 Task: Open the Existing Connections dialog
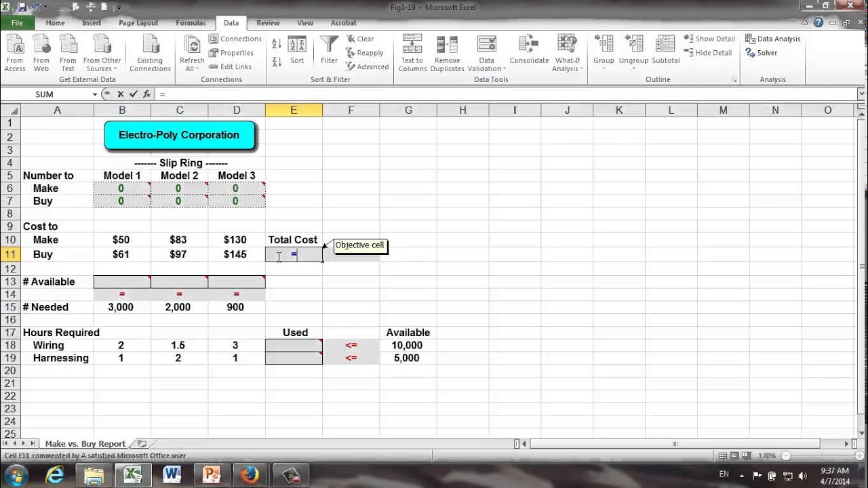[150, 54]
